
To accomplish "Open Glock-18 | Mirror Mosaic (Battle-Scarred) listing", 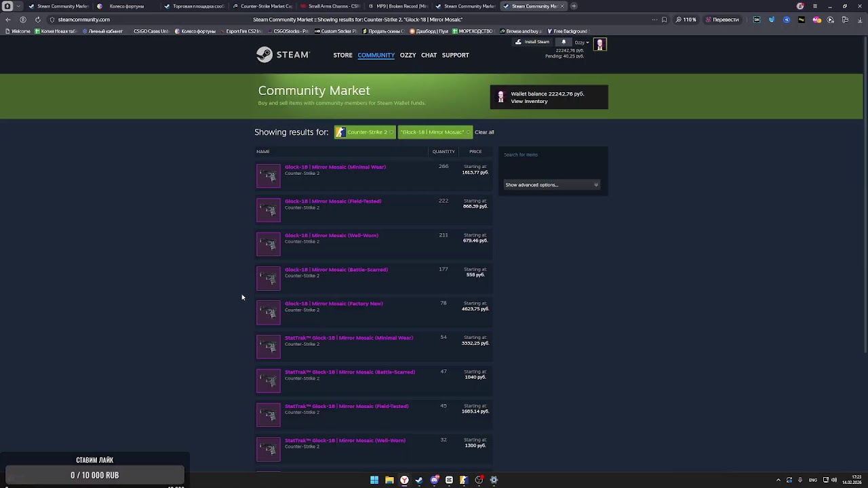I will coord(336,270).
